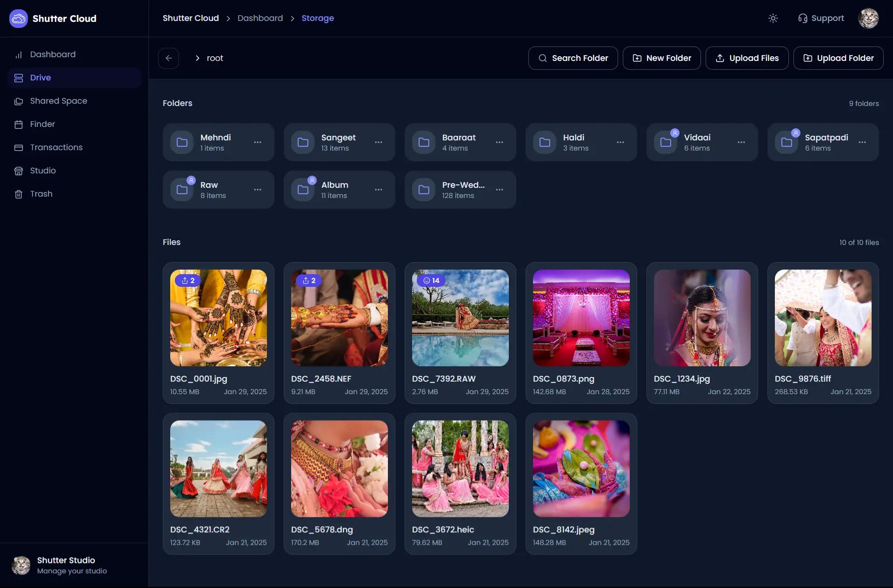The image size is (893, 588).
Task: Click the share badge on DSC_2458.NEF
Action: tap(309, 281)
